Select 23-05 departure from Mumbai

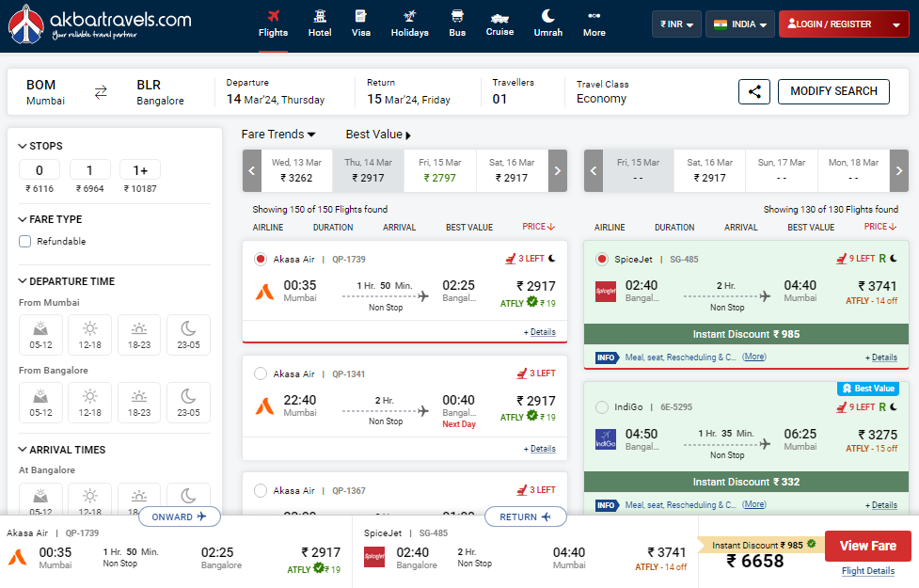click(188, 335)
